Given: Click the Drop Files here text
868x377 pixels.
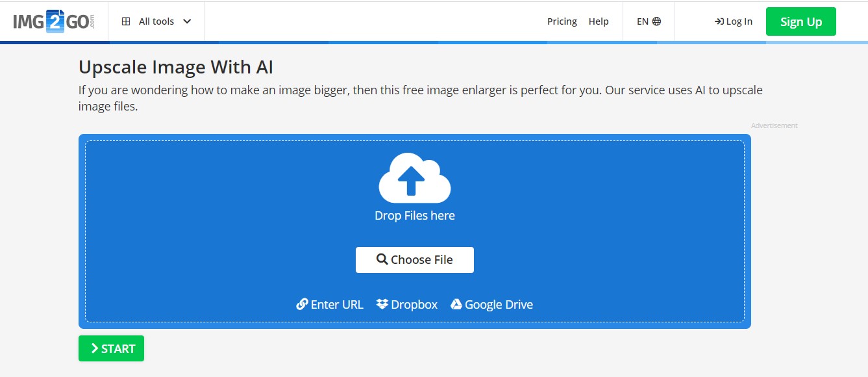Looking at the screenshot, I should pos(415,215).
